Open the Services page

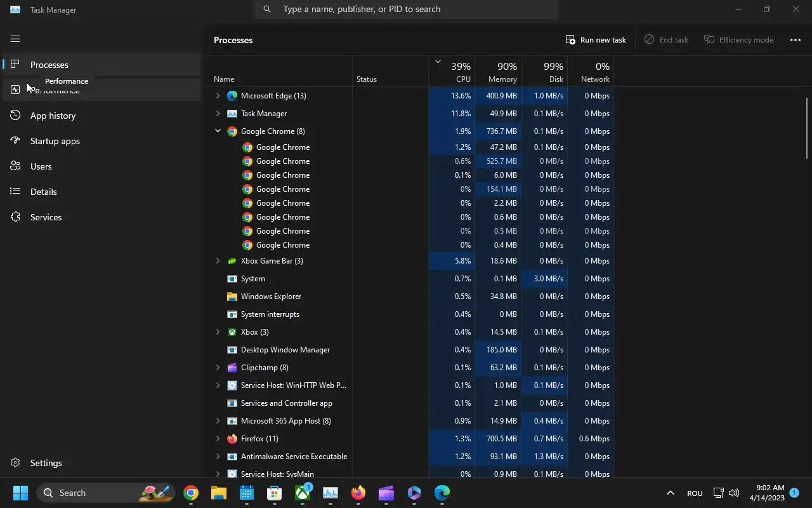pyautogui.click(x=101, y=217)
